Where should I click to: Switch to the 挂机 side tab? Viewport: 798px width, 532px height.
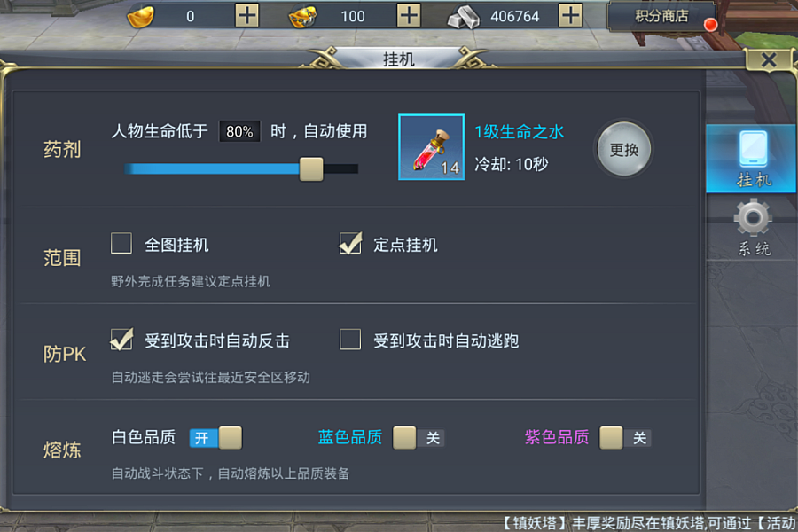coord(752,159)
